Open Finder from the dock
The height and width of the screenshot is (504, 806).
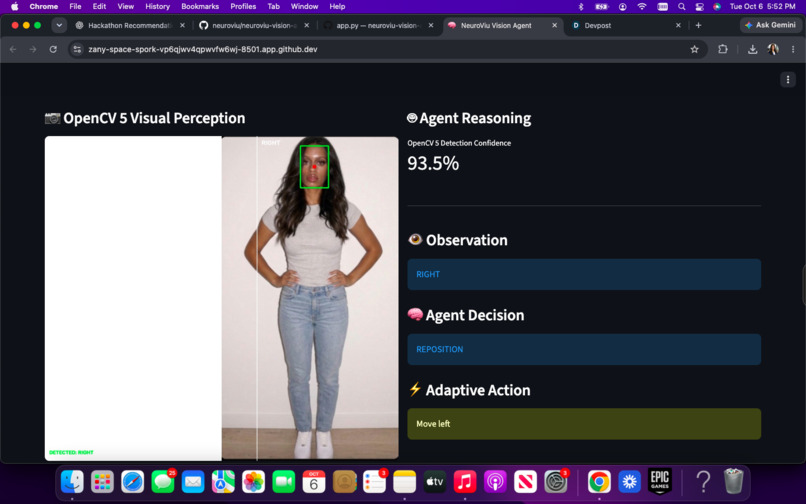click(72, 482)
